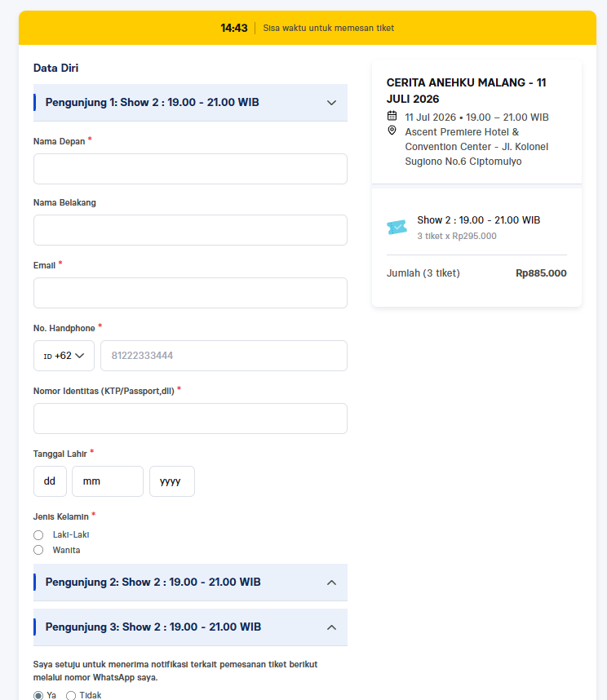This screenshot has height=700, width=607.
Task: Click the phone number field with 81222333444 placeholder
Action: (x=224, y=356)
